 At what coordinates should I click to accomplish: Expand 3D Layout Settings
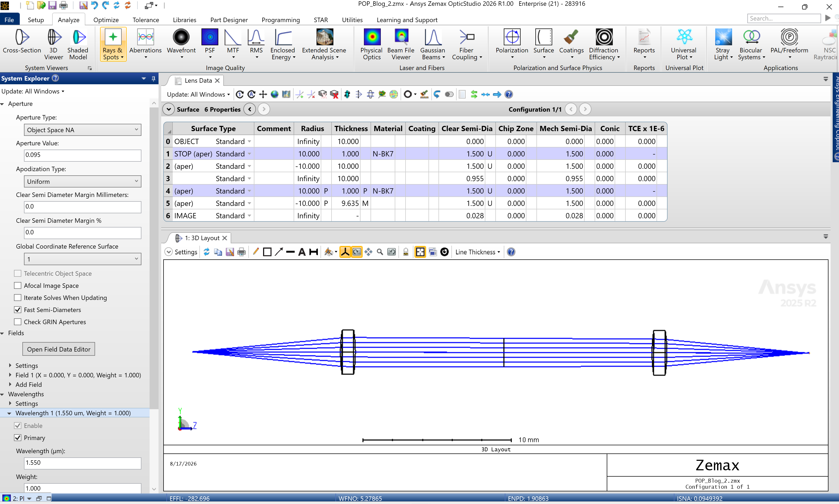click(181, 252)
